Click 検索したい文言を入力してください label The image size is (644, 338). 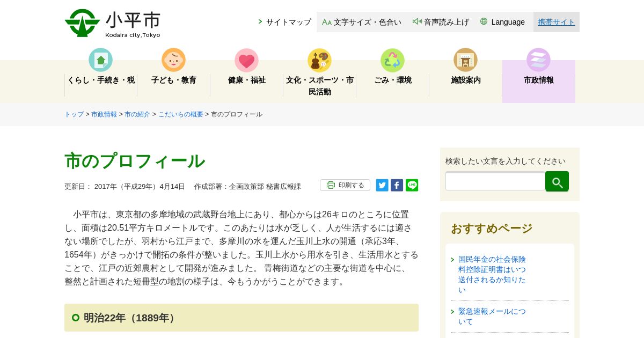506,161
